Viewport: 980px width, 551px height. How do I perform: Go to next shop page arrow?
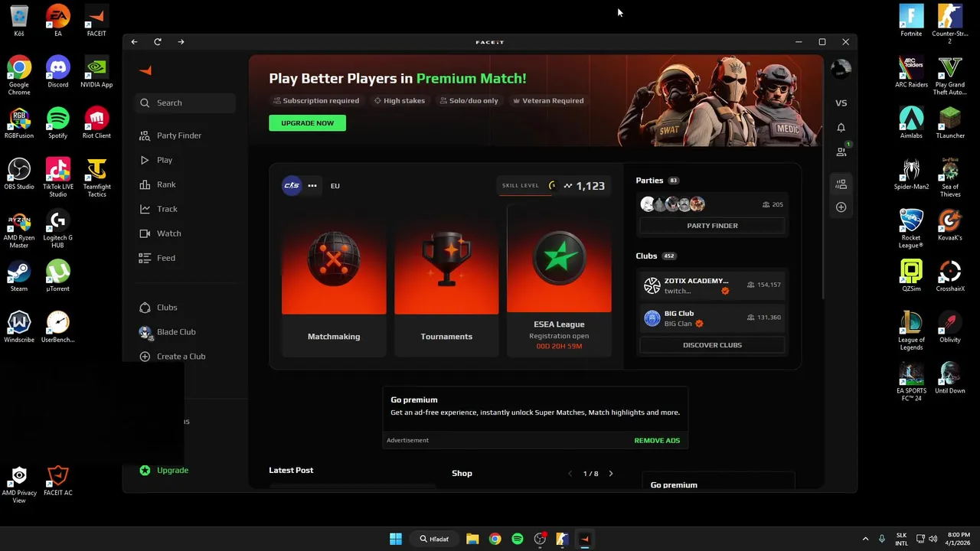coord(611,474)
